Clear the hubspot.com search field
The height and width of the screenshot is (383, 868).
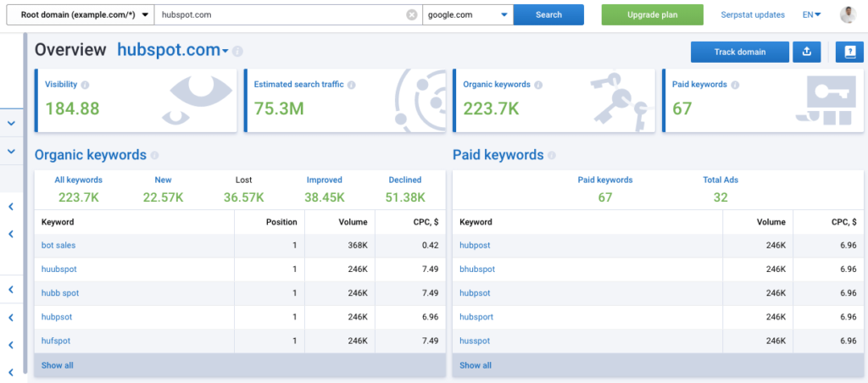pyautogui.click(x=411, y=15)
